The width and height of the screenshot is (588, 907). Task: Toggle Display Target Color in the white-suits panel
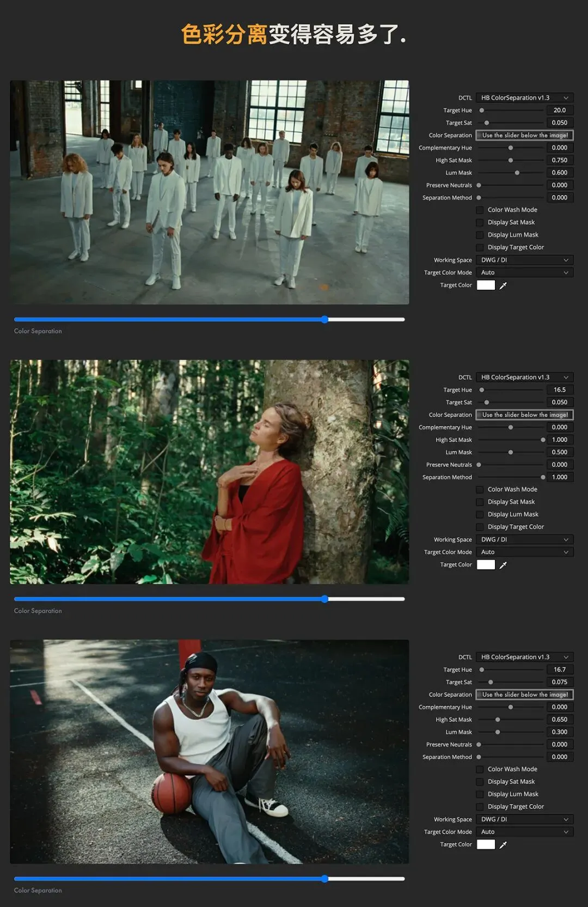[x=480, y=247]
